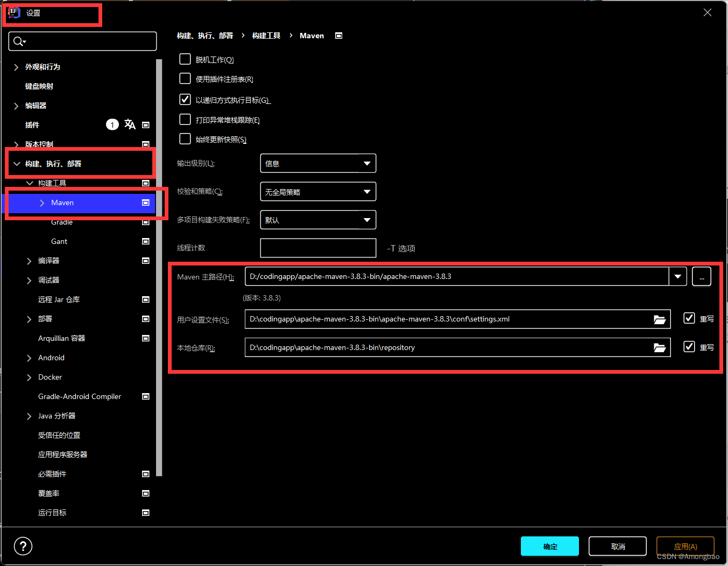Click the ... browse button for Maven 主路径
Screen dimensions: 728x566
pos(702,276)
